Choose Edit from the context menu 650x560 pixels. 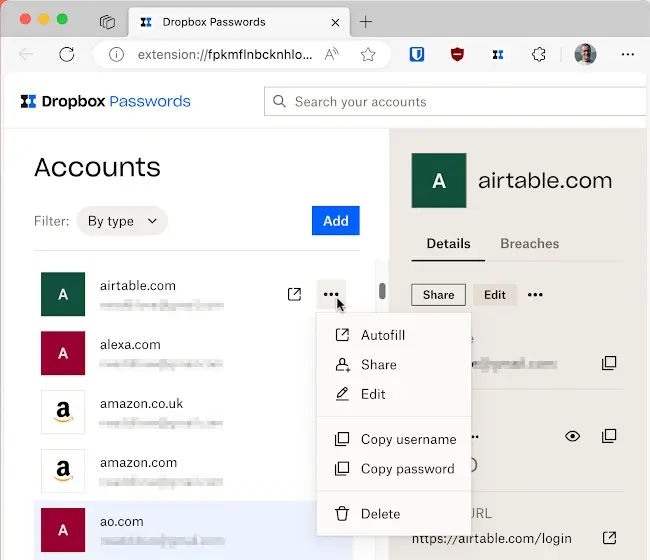(394, 394)
